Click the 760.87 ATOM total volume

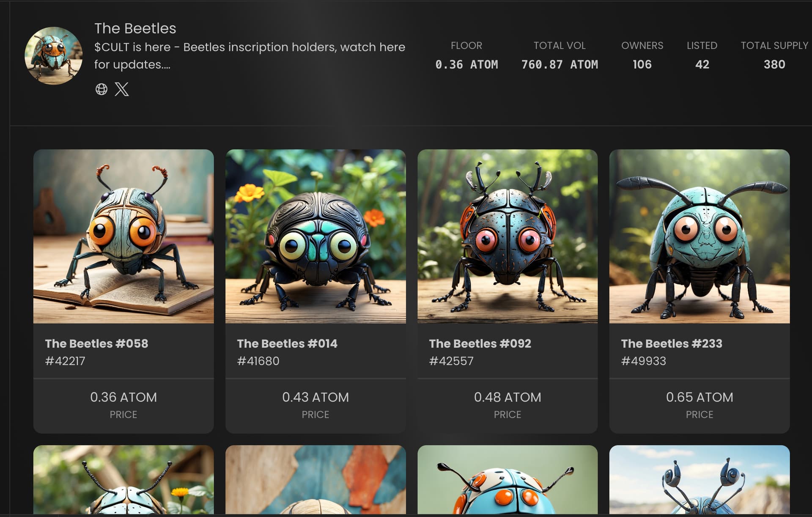tap(560, 64)
